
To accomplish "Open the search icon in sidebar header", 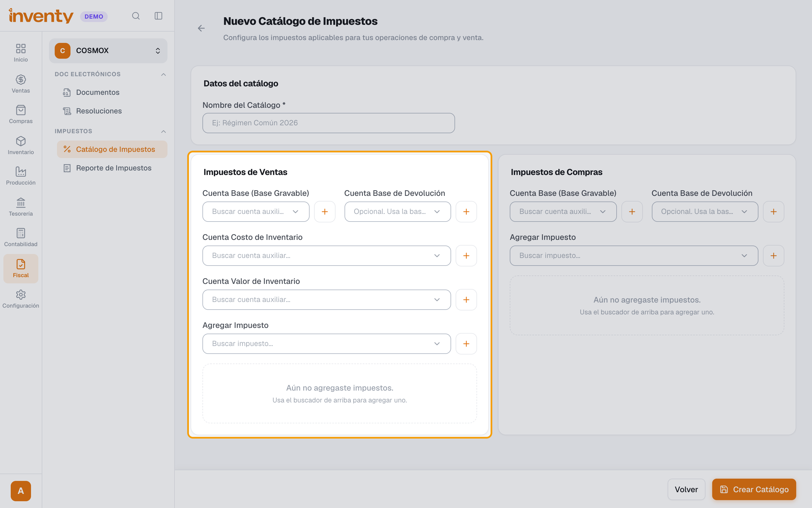I will (x=136, y=16).
